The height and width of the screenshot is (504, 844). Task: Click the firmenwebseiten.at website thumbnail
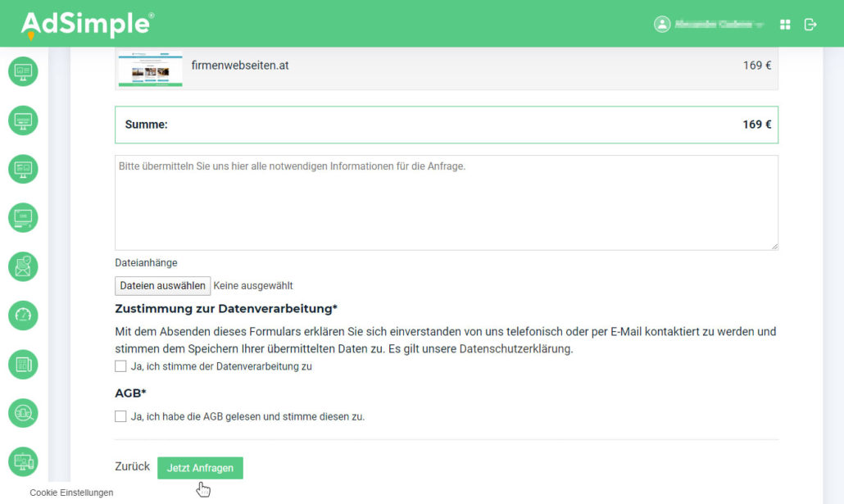(149, 69)
